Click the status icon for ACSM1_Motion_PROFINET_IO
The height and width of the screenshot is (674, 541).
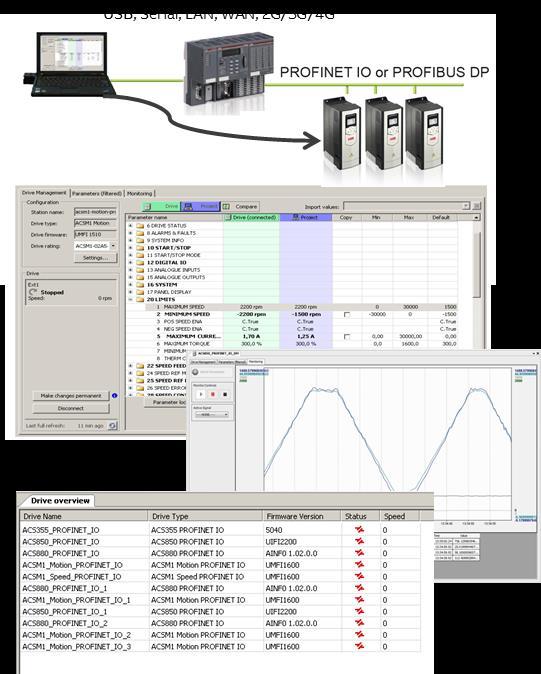pyautogui.click(x=359, y=564)
